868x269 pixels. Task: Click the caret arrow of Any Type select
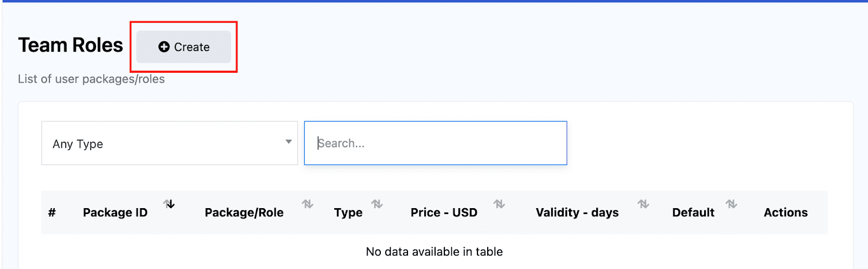click(289, 142)
